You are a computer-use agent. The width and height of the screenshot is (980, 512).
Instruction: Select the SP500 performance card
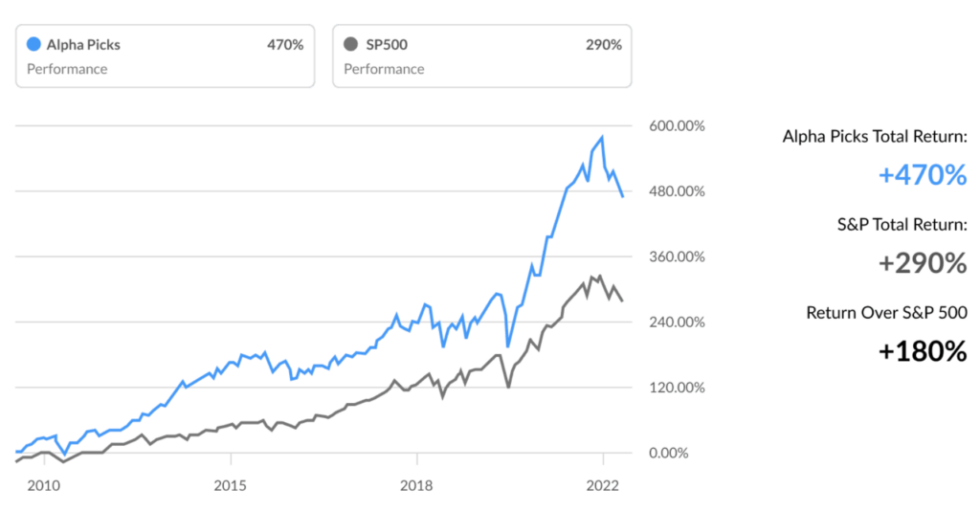482,56
